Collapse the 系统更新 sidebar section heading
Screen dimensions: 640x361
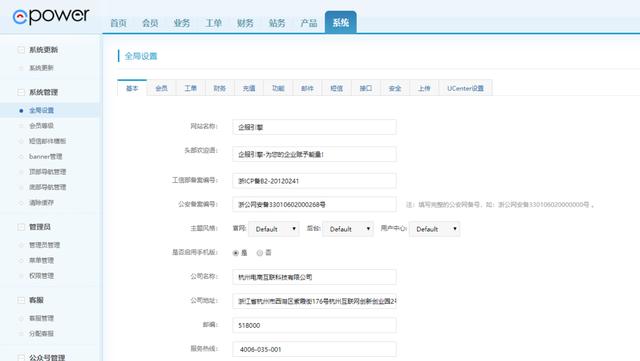(38, 50)
